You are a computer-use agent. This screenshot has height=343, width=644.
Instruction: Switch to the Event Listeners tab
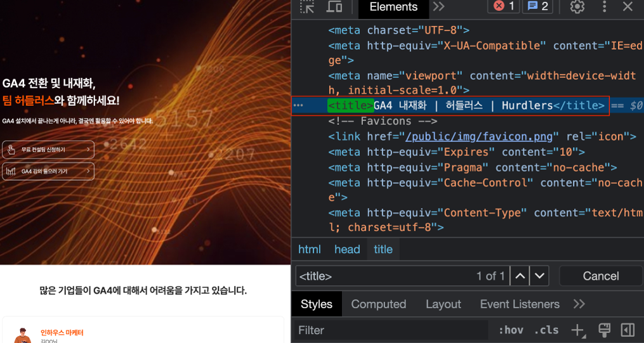pos(520,304)
